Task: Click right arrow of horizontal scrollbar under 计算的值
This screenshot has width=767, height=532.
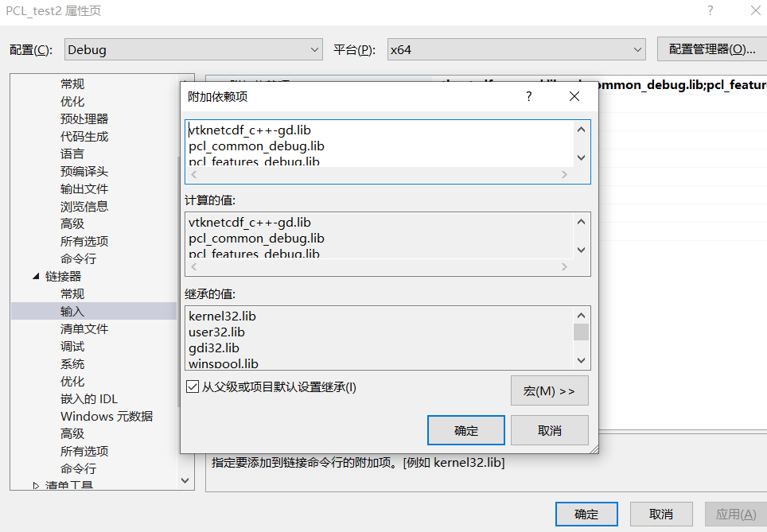Action: pos(564,266)
